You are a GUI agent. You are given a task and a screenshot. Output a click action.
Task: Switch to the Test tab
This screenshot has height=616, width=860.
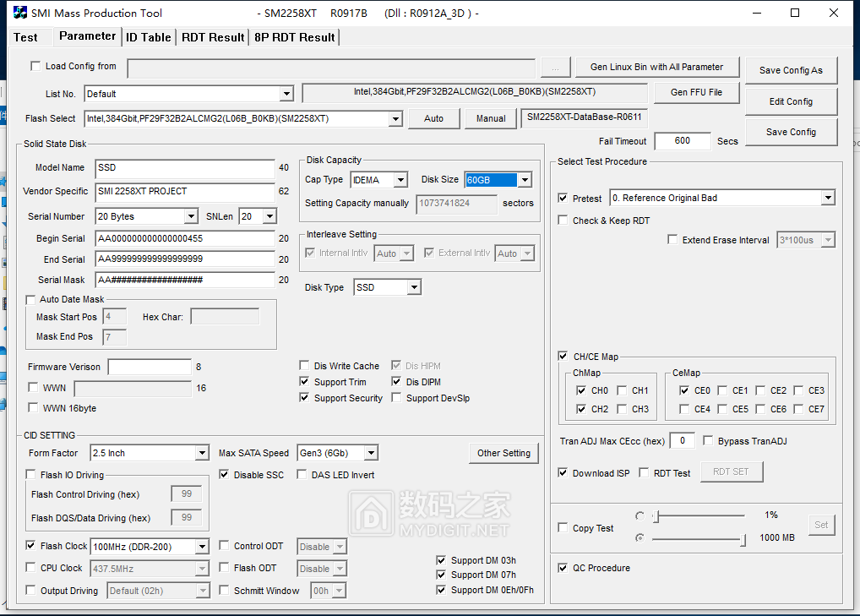(x=25, y=37)
